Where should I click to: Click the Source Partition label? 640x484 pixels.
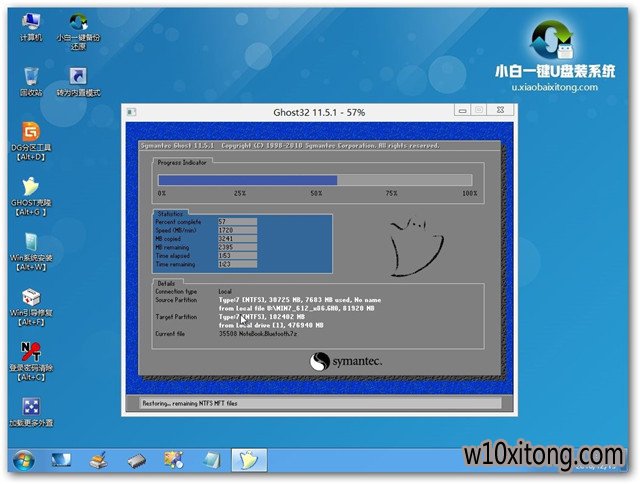tap(176, 300)
